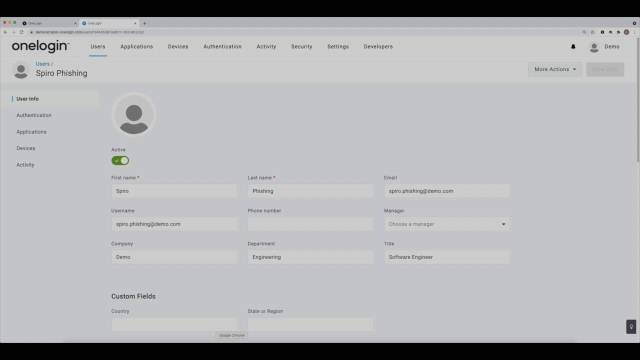
Task: Click the Custom Fields section heading
Action: click(x=133, y=296)
